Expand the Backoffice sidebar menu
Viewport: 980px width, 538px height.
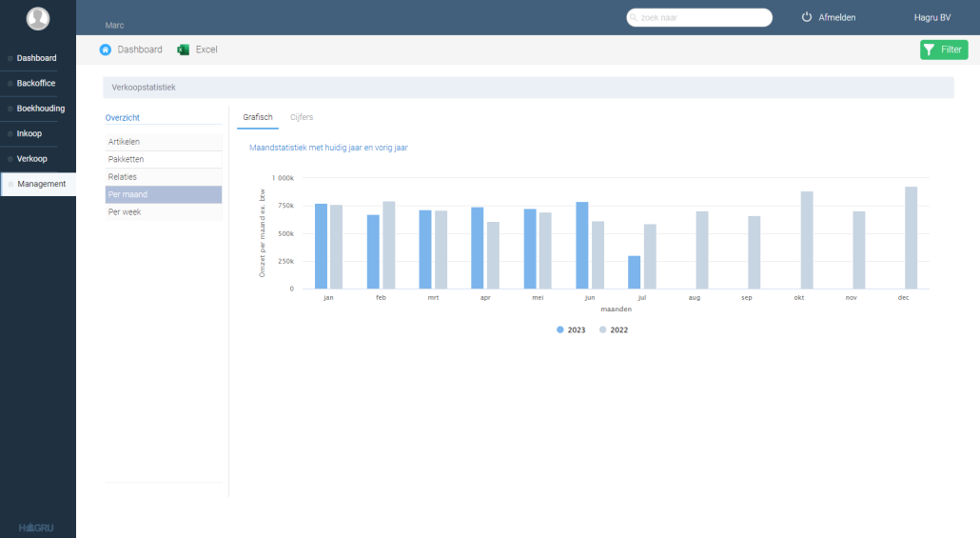36,84
